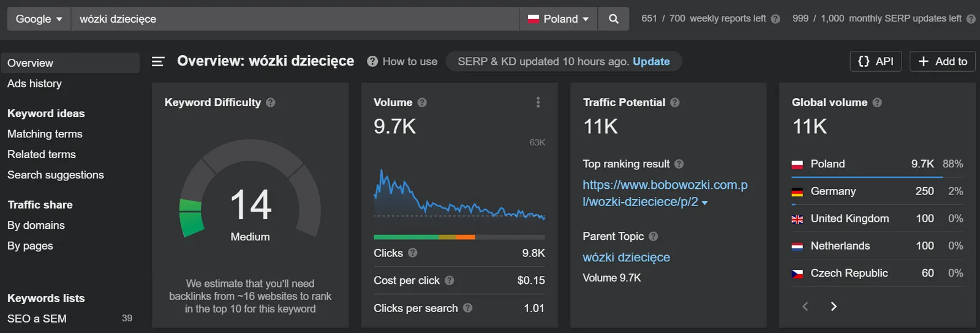Screen dimensions: 980x333
Task: Open Matching terms in sidebar
Action: point(45,134)
